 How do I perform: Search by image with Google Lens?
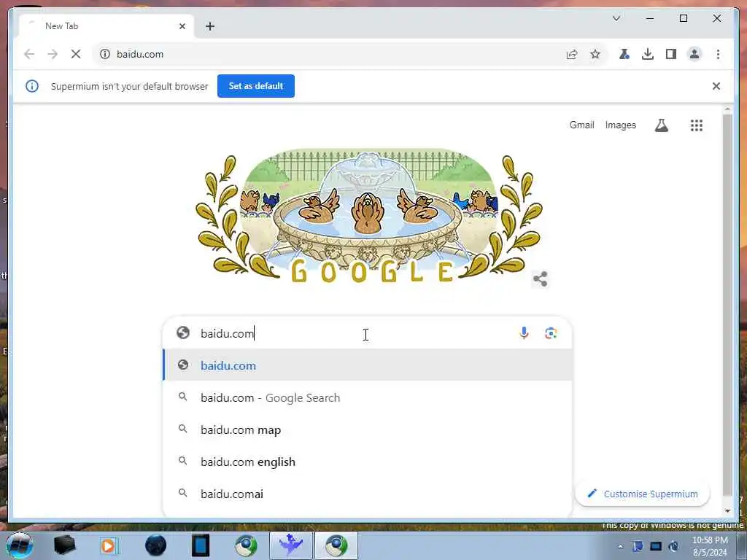(551, 333)
